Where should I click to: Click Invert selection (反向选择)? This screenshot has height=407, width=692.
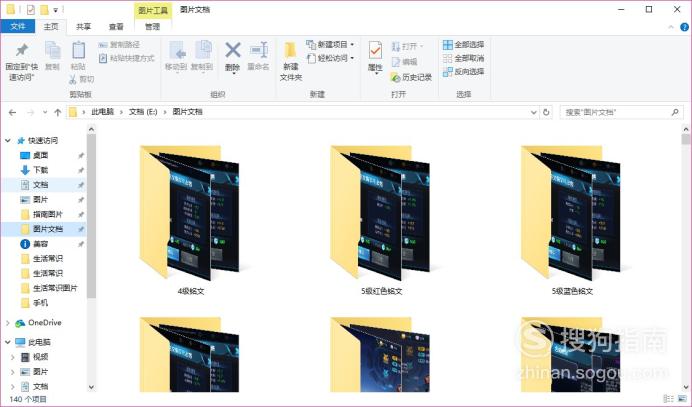463,71
